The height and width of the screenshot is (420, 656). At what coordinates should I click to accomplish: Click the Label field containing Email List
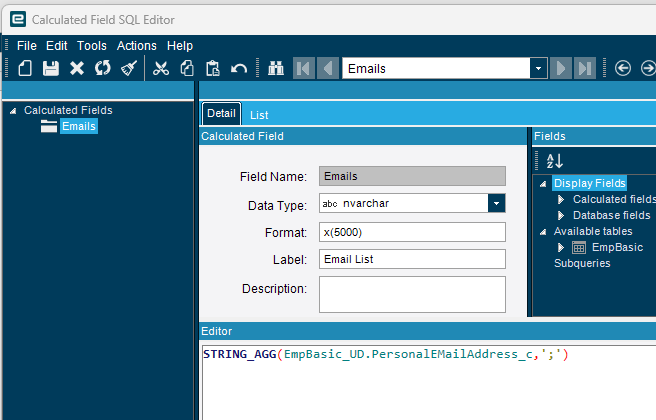412,259
